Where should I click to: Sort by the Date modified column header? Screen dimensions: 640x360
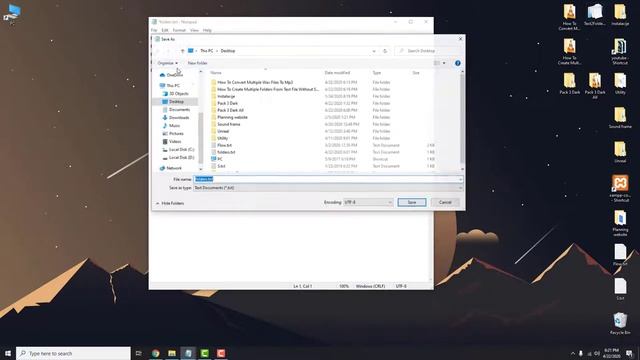pyautogui.click(x=337, y=73)
